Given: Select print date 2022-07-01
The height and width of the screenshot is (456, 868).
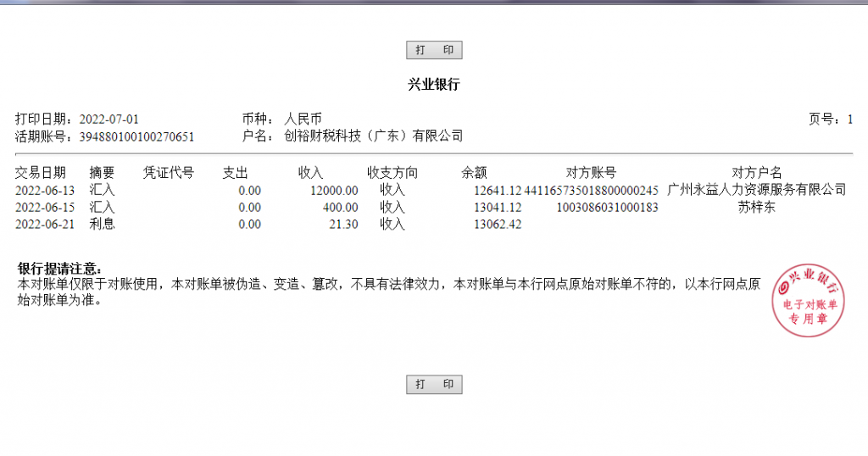Looking at the screenshot, I should (109, 119).
